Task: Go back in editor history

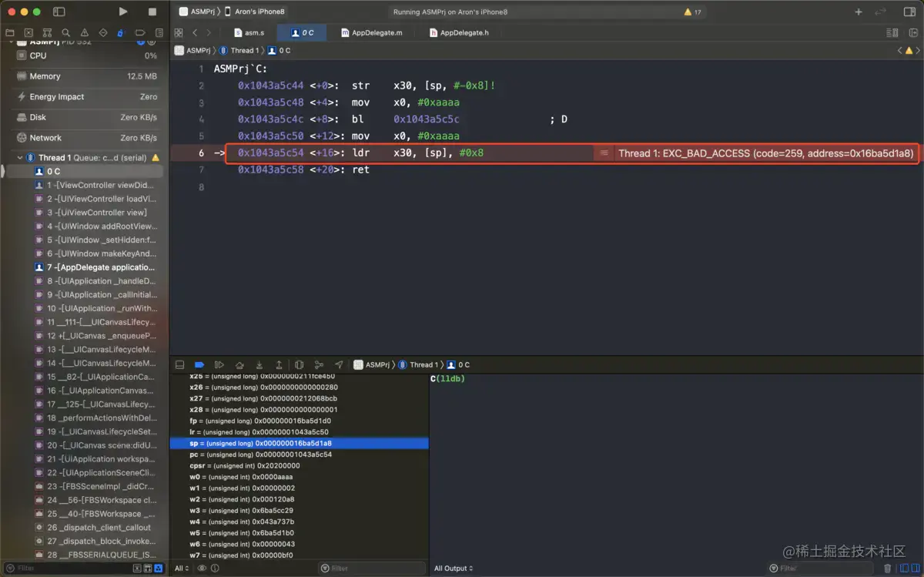Action: pyautogui.click(x=195, y=32)
